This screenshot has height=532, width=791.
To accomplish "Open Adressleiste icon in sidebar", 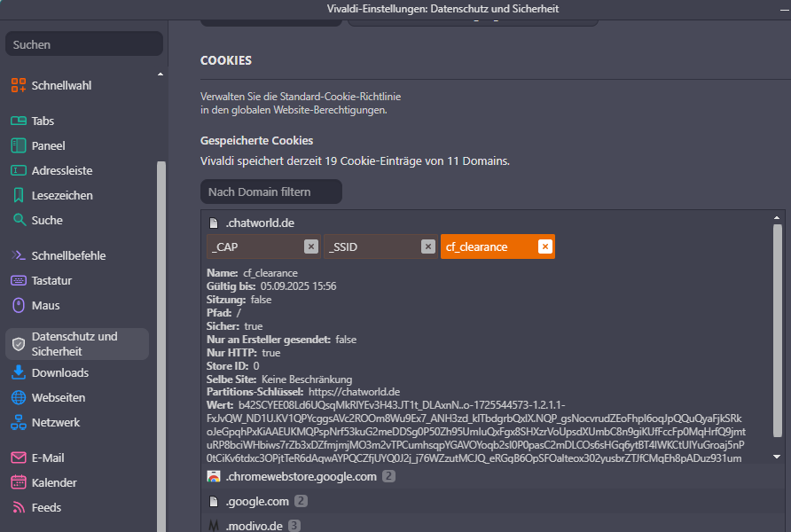I will (x=19, y=170).
